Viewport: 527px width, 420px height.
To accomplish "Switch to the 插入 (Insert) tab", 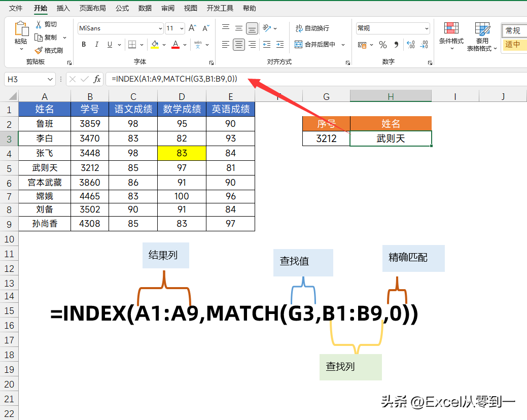I will click(63, 8).
